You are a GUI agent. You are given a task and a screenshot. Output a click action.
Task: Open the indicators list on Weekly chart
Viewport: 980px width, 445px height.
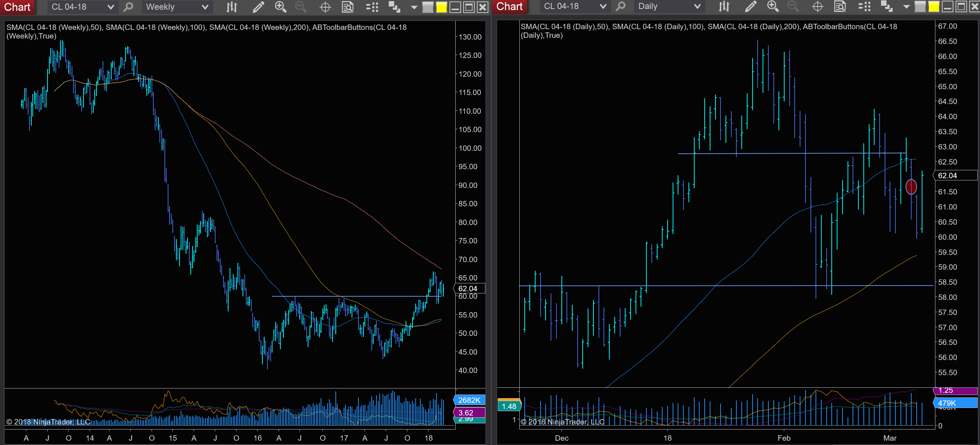pos(372,7)
